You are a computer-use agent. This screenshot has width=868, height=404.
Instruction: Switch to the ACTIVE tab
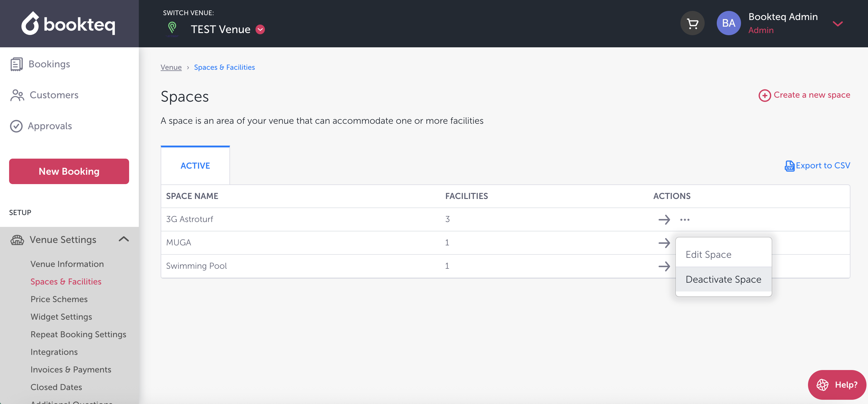[195, 166]
